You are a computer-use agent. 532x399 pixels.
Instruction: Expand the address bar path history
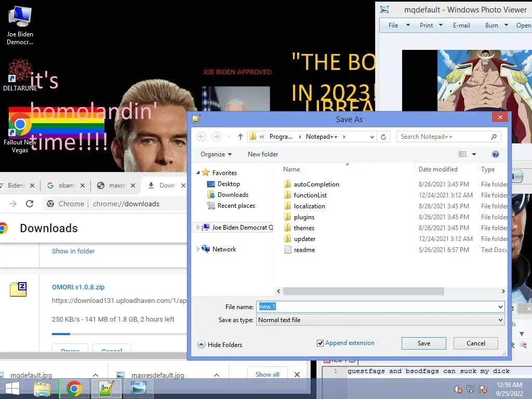pyautogui.click(x=372, y=137)
